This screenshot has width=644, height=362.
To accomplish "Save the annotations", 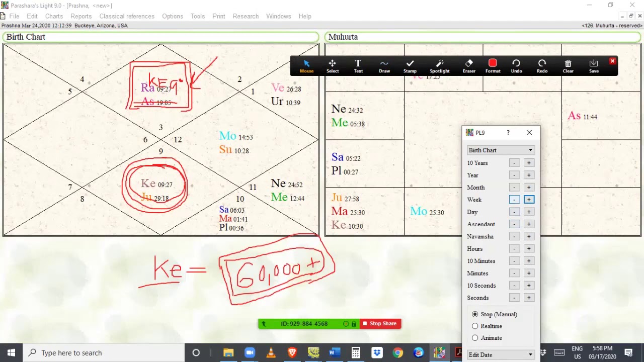I will coord(594,66).
